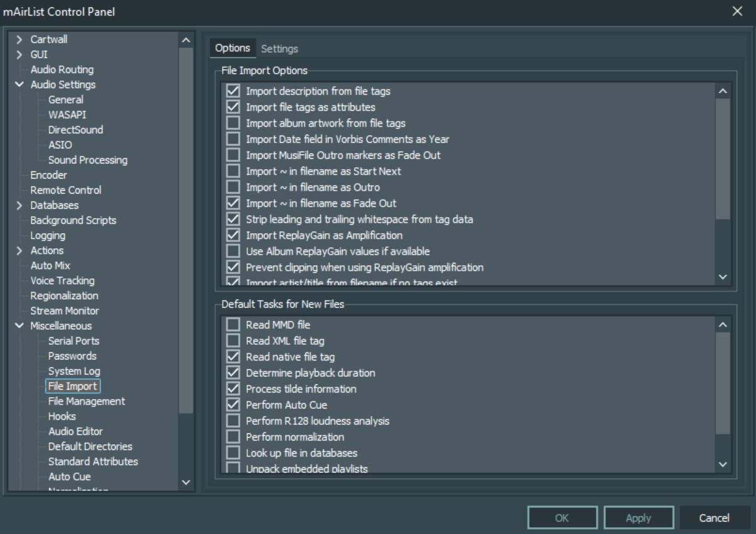The width and height of the screenshot is (756, 534).
Task: Select the Options tab
Action: tap(232, 48)
